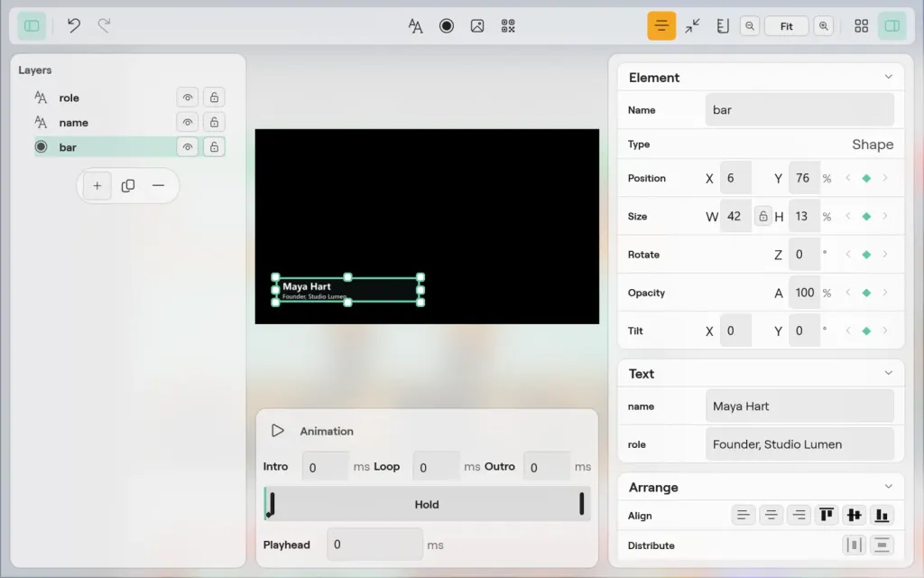Zoom in the canvas
The image size is (924, 578).
pos(824,26)
